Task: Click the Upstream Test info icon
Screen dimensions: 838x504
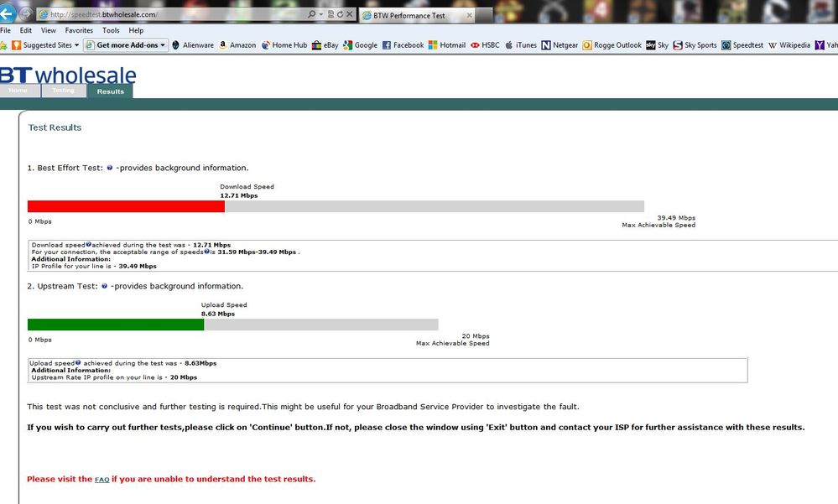Action: [x=104, y=286]
